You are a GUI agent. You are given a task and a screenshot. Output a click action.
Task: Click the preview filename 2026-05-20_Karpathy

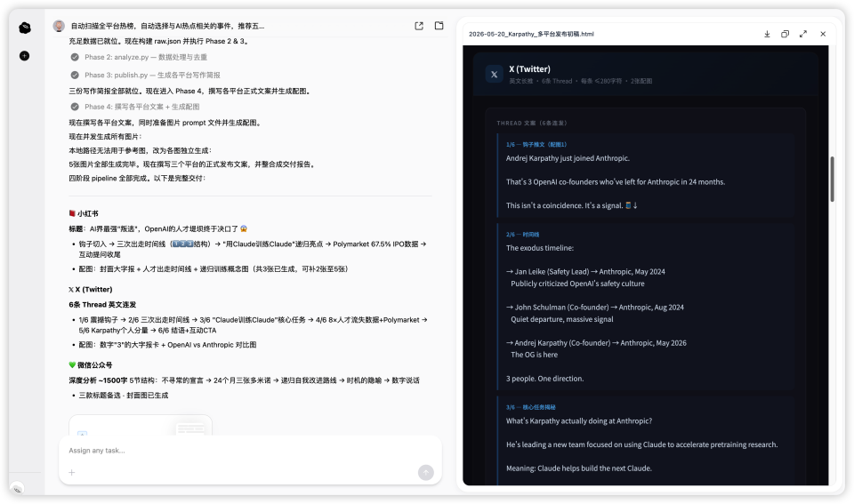tap(531, 34)
